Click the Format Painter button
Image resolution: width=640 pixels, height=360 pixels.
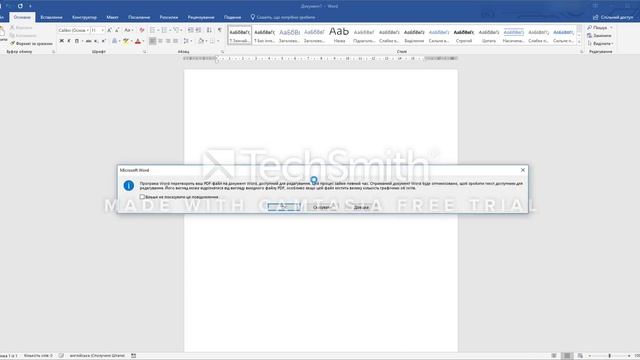tap(32, 43)
